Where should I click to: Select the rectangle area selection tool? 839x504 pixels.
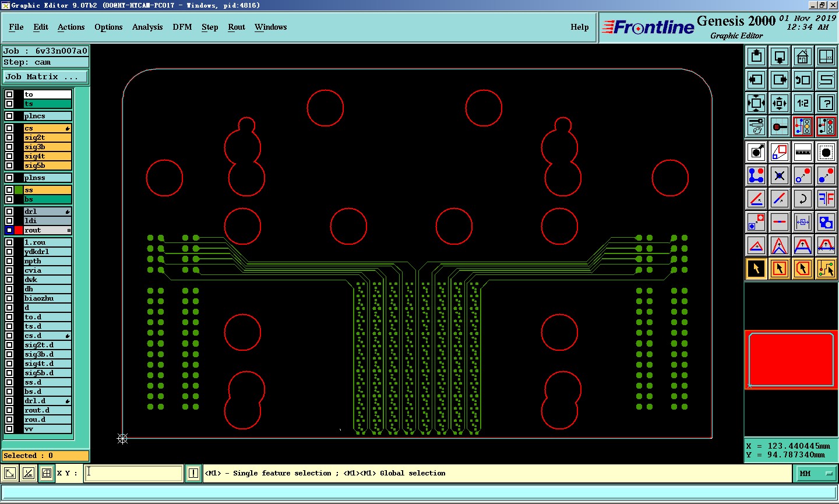pos(780,269)
